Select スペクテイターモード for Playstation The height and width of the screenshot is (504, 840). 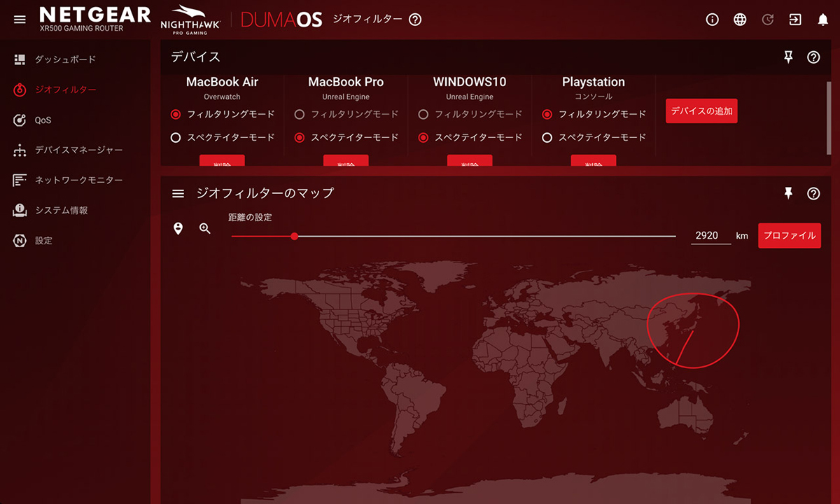coord(547,138)
